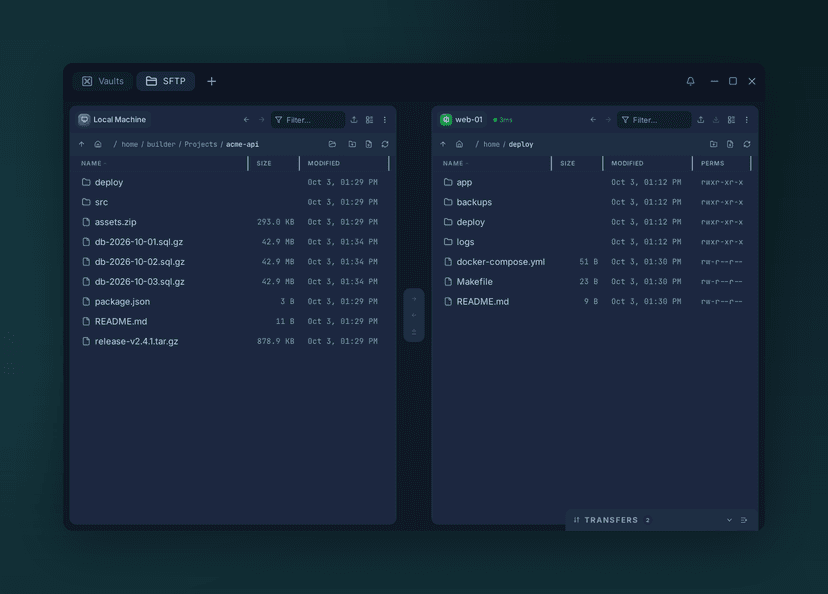828x594 pixels.
Task: Select docker-compose.yml file
Action: (x=595, y=262)
